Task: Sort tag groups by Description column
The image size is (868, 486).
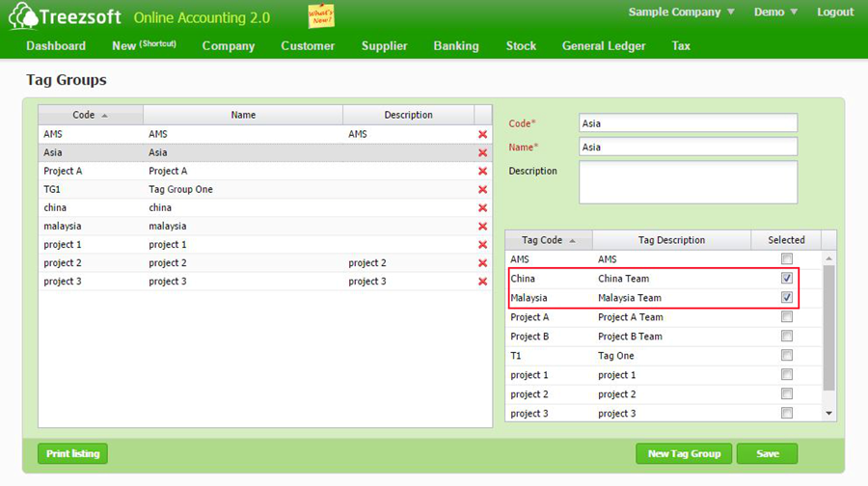Action: [x=409, y=115]
